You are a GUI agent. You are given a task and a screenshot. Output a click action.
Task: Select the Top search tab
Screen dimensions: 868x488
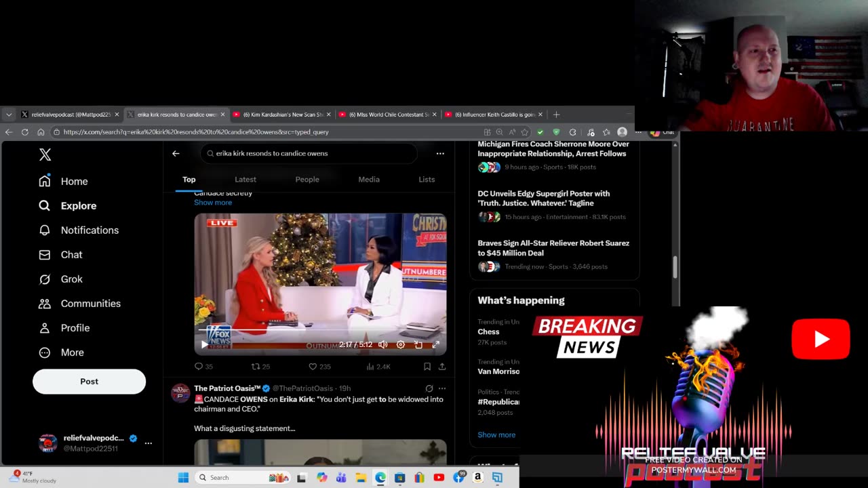tap(189, 180)
